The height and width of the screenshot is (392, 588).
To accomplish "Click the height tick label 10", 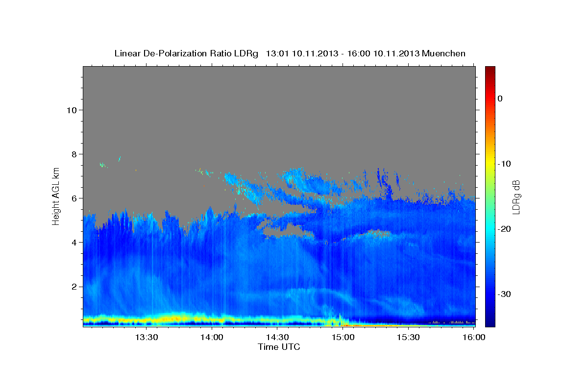I will click(72, 110).
